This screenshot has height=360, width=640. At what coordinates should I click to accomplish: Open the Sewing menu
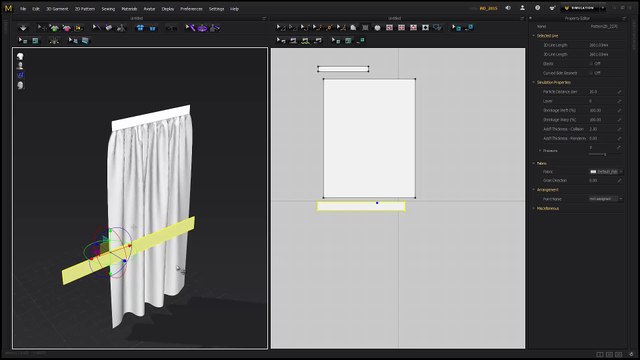pos(108,9)
